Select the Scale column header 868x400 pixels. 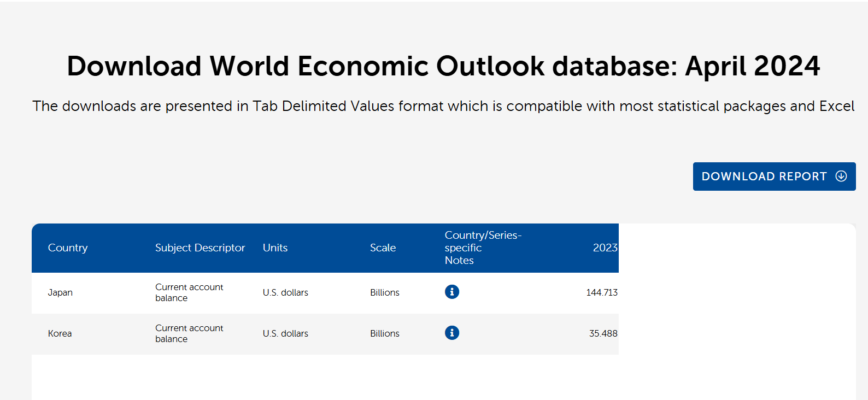383,248
